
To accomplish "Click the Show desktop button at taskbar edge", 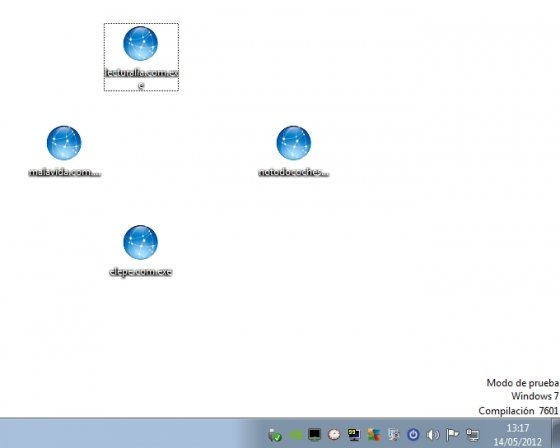I will click(556, 433).
